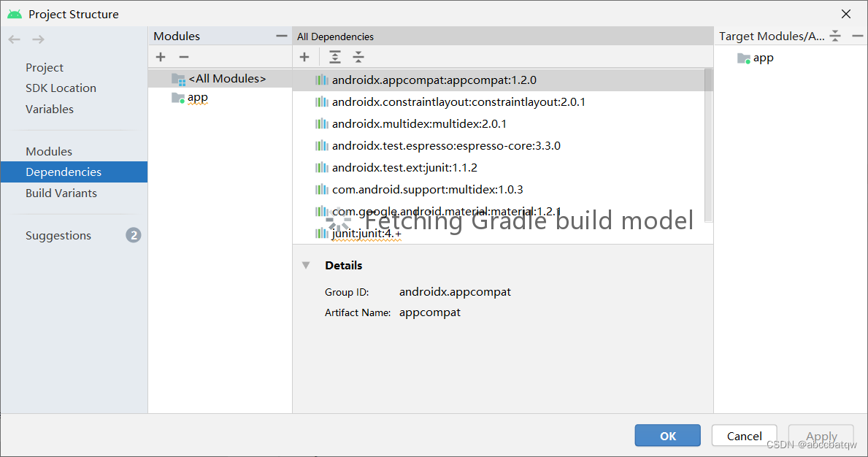This screenshot has height=457, width=868.
Task: Open SDK Location page
Action: pyautogui.click(x=61, y=88)
